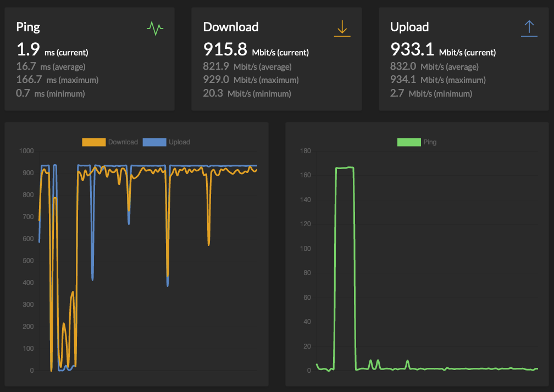Click the 1.9 ms current ping value
The width and height of the screenshot is (554, 392).
[28, 49]
